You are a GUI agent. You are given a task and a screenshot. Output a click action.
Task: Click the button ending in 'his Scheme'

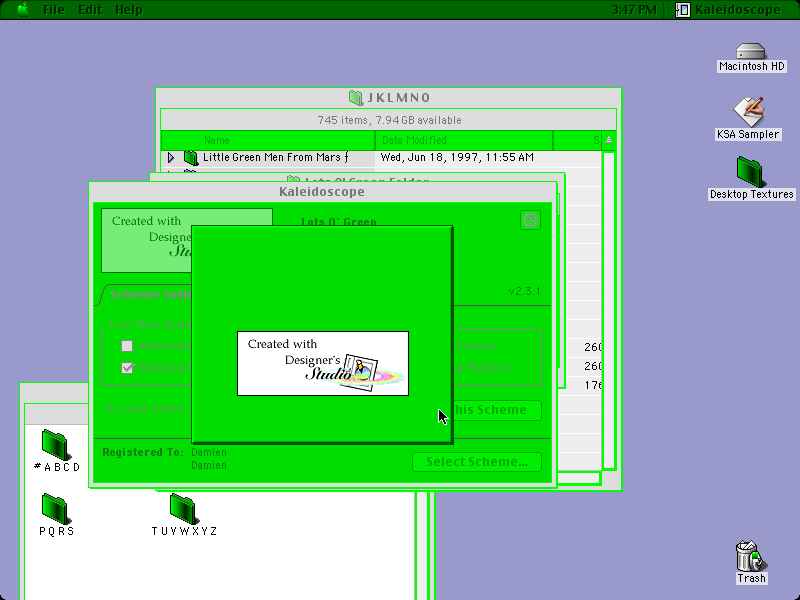coord(496,410)
